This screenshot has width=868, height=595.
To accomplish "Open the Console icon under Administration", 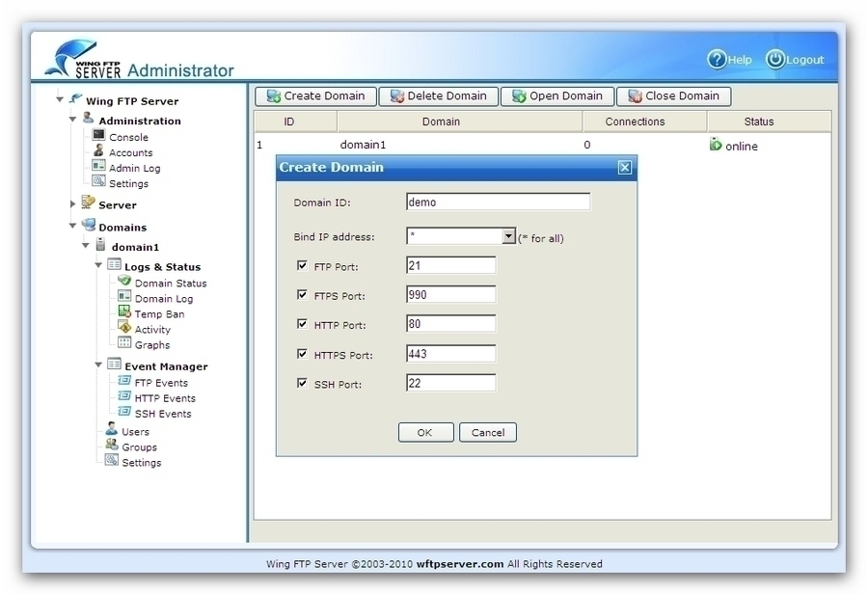I will 98,136.
